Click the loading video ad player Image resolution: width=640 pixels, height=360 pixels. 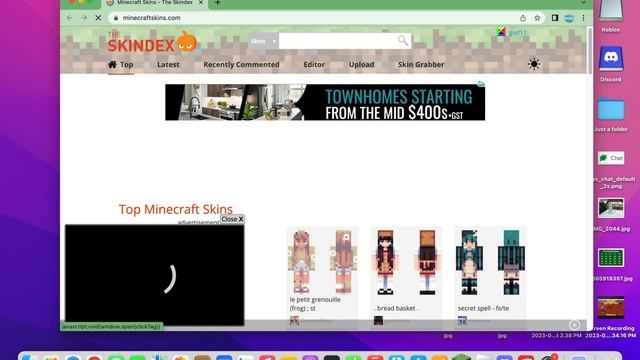pyautogui.click(x=155, y=275)
